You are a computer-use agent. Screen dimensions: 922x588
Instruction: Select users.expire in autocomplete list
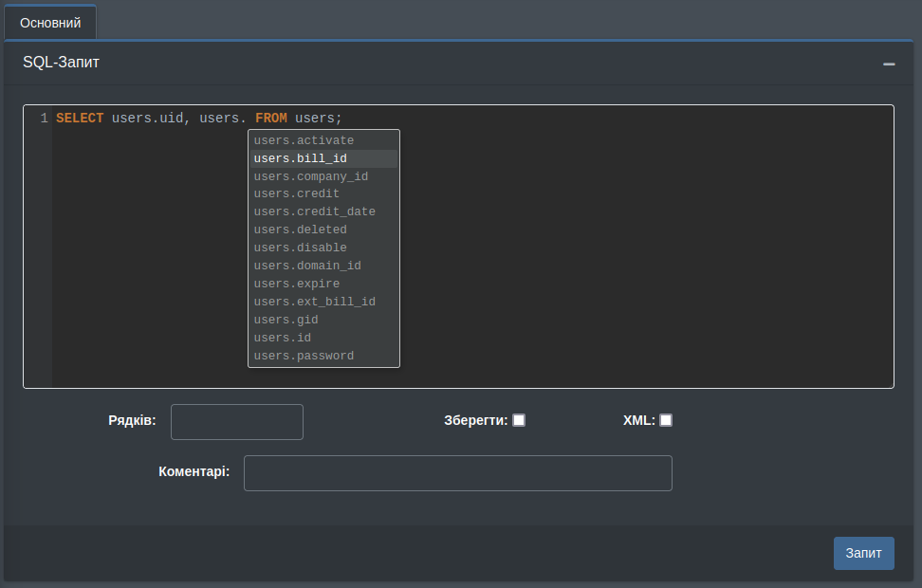297,284
